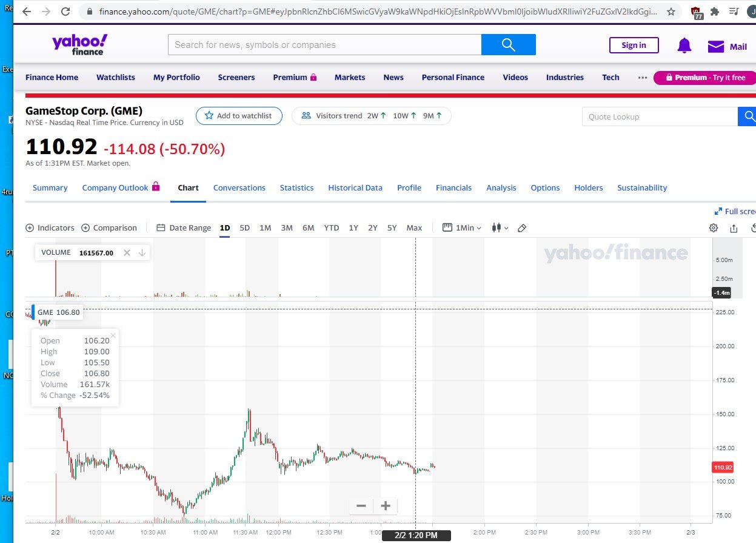
Task: Select the YTD range
Action: [x=332, y=228]
